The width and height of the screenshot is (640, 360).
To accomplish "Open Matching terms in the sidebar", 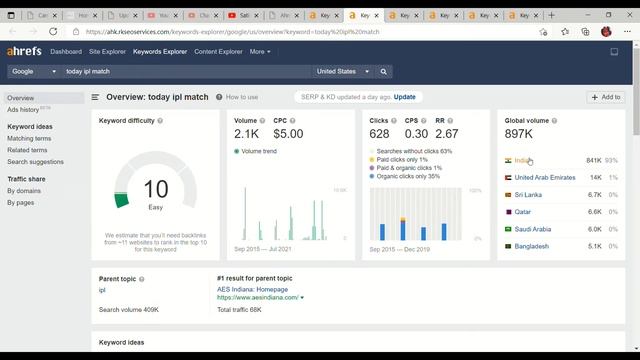I will tap(29, 138).
